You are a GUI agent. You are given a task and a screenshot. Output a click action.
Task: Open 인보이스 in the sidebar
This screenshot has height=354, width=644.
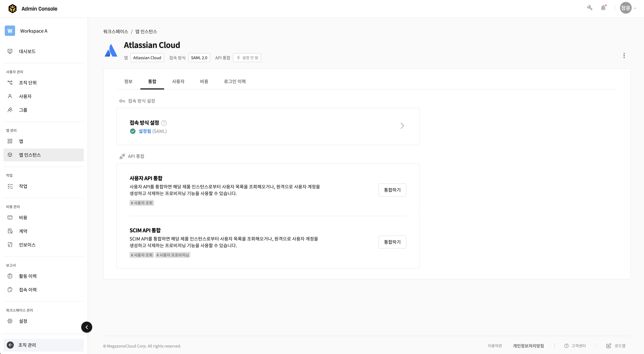point(43,245)
